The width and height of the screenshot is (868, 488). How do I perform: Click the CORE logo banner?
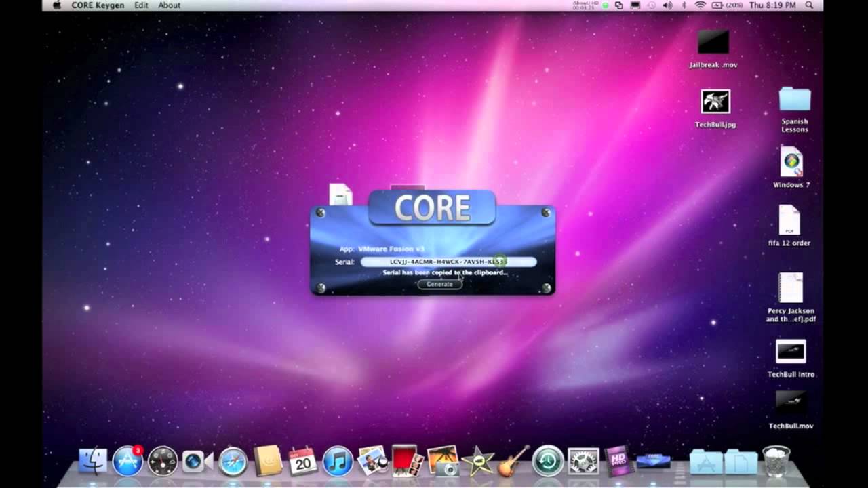[x=432, y=208]
